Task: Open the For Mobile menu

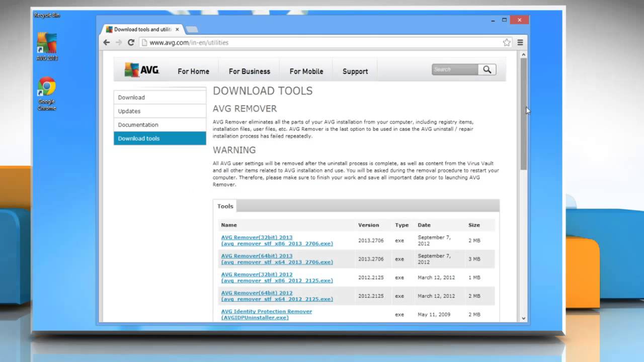Action: (306, 71)
